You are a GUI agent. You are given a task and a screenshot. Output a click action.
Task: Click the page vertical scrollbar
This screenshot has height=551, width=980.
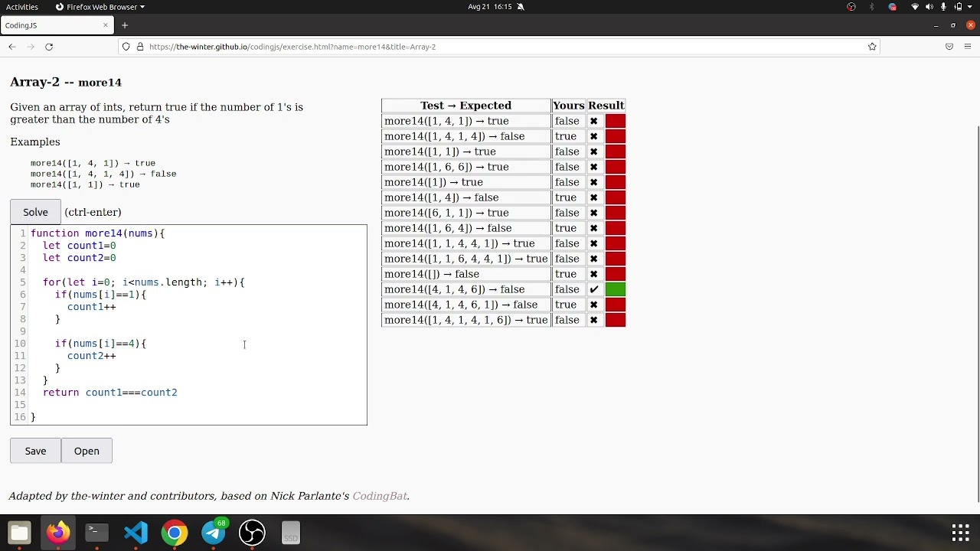click(978, 314)
